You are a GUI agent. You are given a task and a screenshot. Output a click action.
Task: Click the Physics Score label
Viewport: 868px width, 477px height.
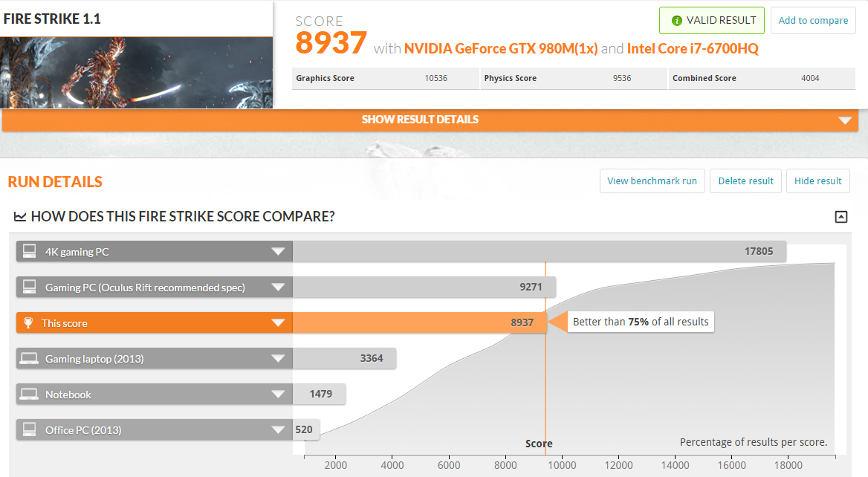click(x=511, y=78)
